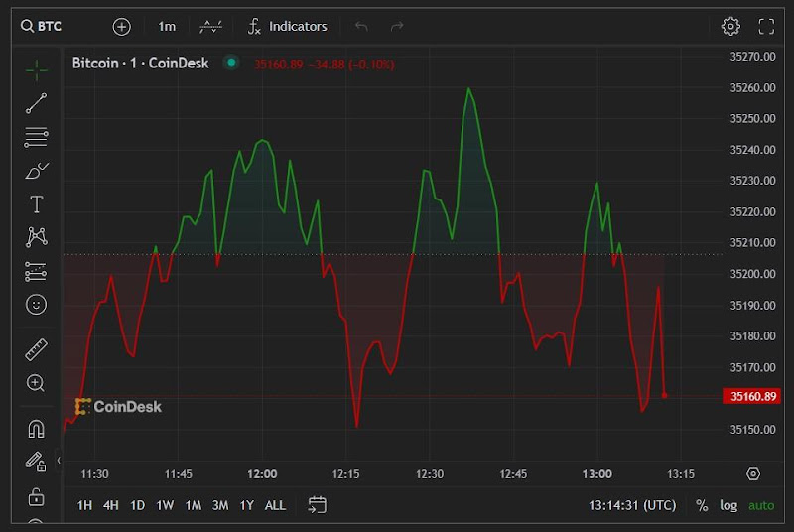Select the ALL time range

pos(275,505)
